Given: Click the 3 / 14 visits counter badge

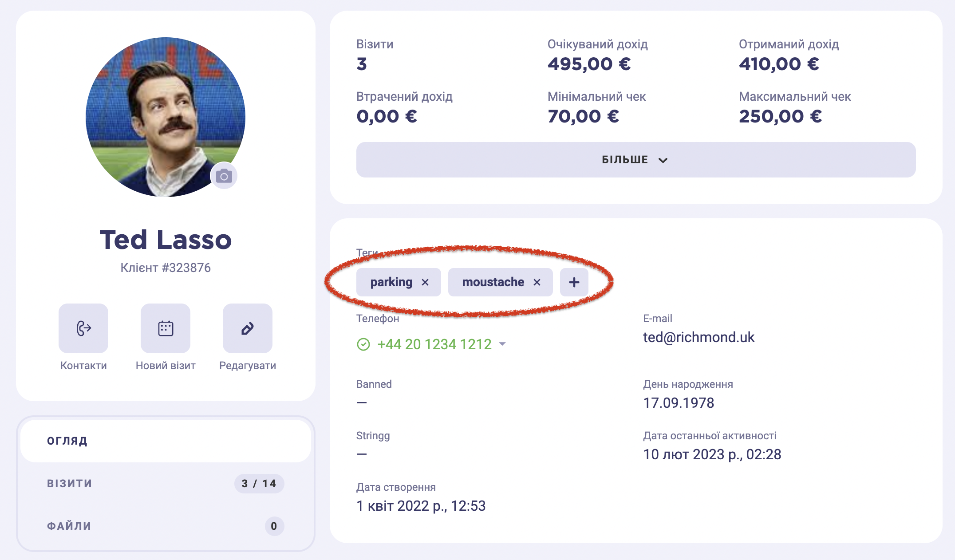Looking at the screenshot, I should coord(259,484).
